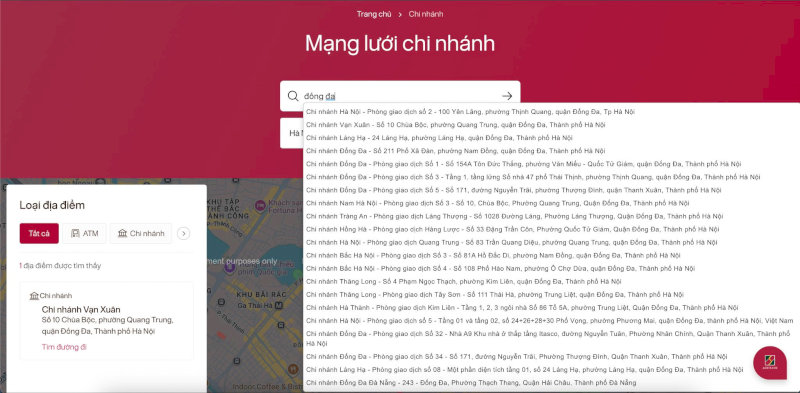Choose suggestion Chi nhánh Vạn Xuân - Số 10 Chùa Bộc
This screenshot has width=800, height=393.
point(456,125)
